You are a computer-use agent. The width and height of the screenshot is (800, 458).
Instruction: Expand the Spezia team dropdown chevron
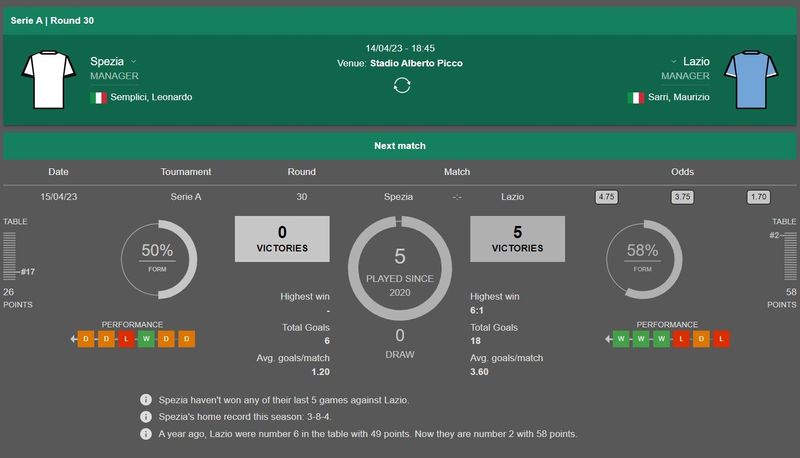(134, 62)
